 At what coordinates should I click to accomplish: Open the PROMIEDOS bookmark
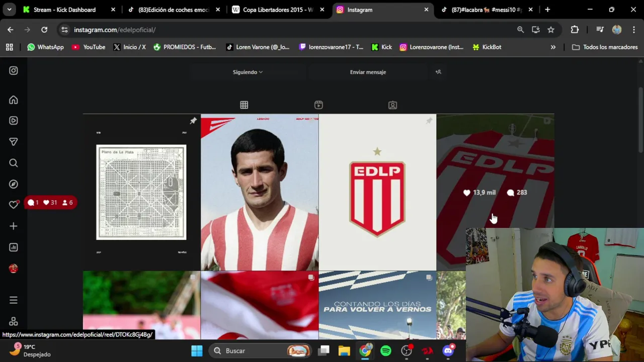(x=185, y=47)
